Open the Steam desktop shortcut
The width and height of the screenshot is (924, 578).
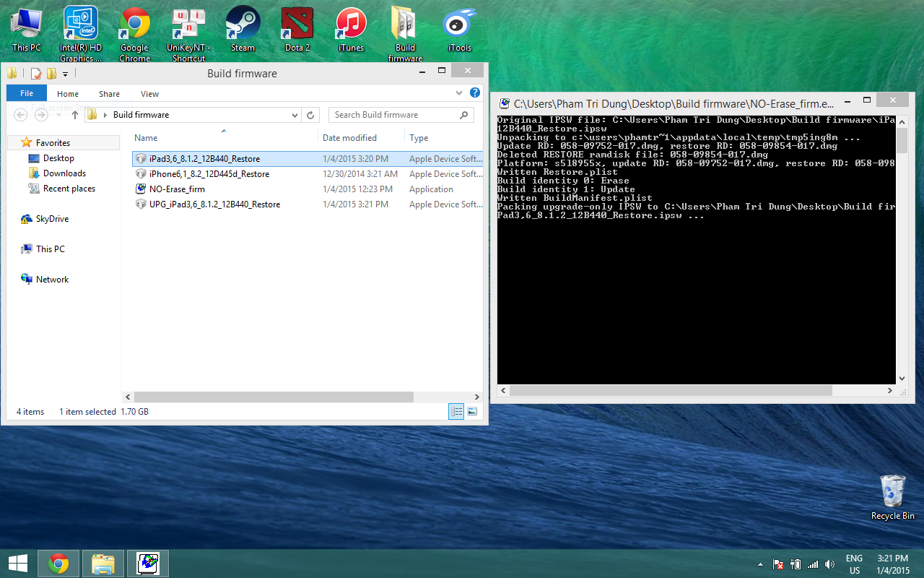pos(243,29)
